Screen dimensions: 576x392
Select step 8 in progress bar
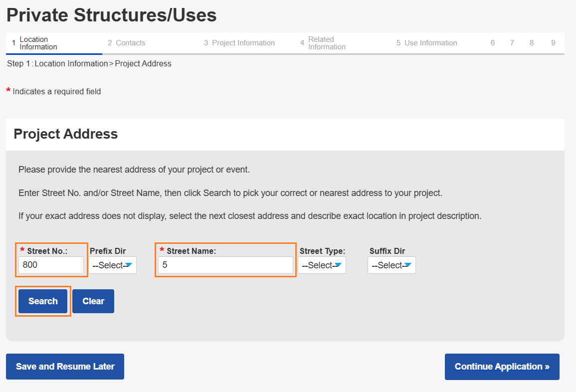532,43
